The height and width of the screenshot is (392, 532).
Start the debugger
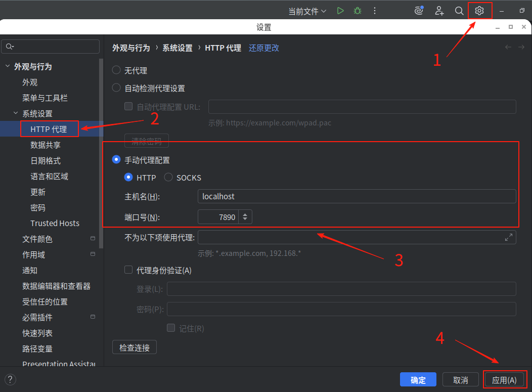click(x=357, y=10)
